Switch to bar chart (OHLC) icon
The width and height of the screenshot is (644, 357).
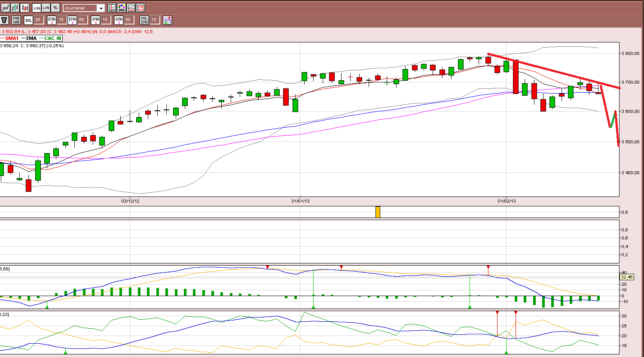pyautogui.click(x=15, y=8)
